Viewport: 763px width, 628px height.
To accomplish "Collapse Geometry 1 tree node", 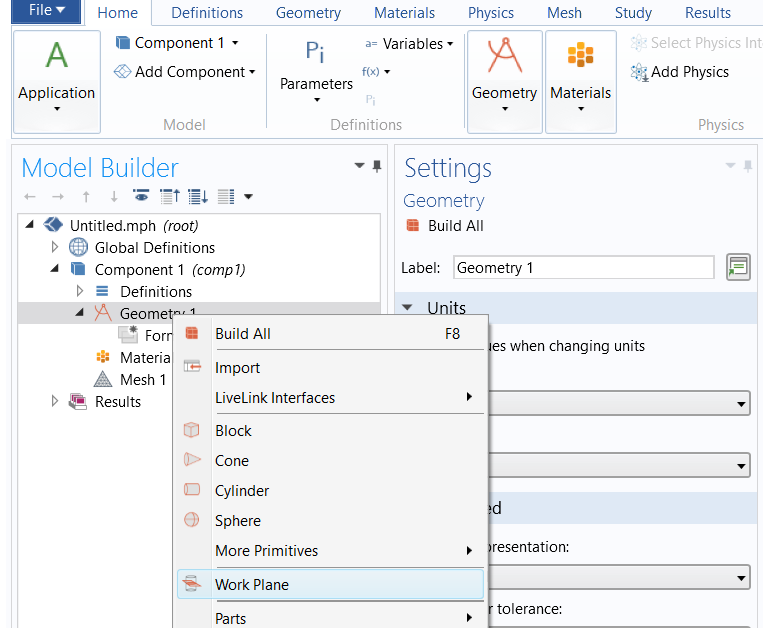I will point(80,312).
